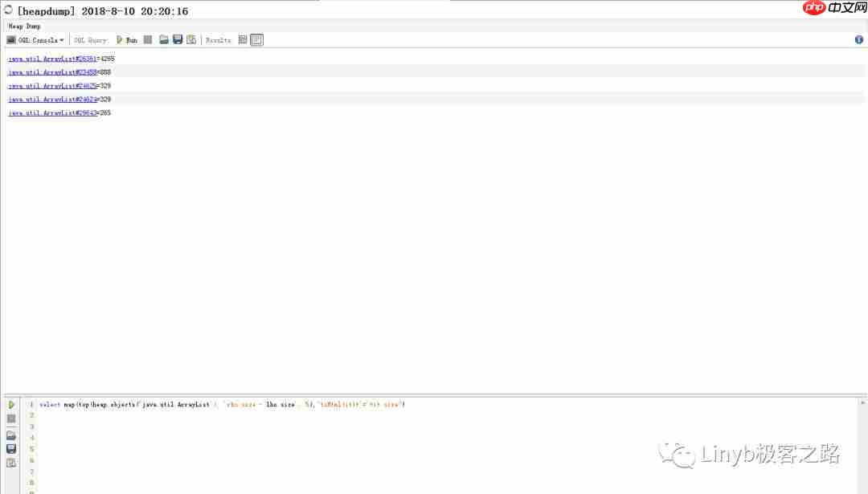Image resolution: width=868 pixels, height=494 pixels.
Task: Toggle the first Results view icon
Action: tap(243, 39)
